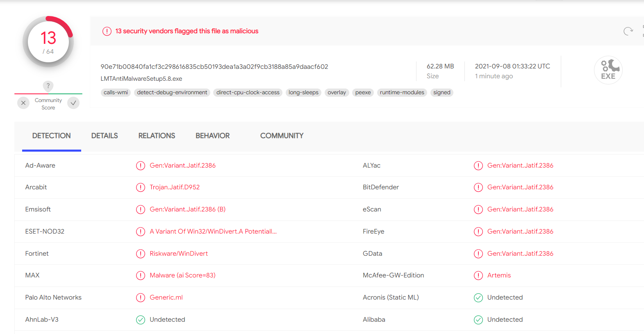The width and height of the screenshot is (644, 334).
Task: Click the GData detection warning icon
Action: (x=478, y=254)
